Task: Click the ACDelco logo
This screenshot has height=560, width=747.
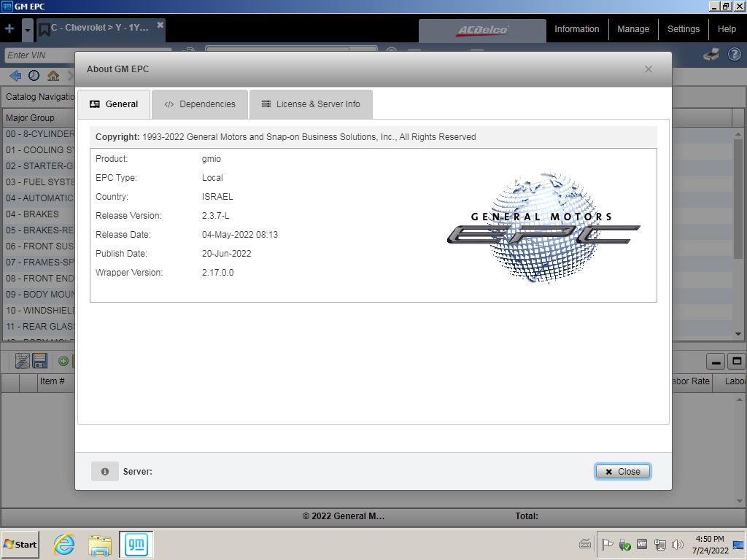Action: coord(481,31)
